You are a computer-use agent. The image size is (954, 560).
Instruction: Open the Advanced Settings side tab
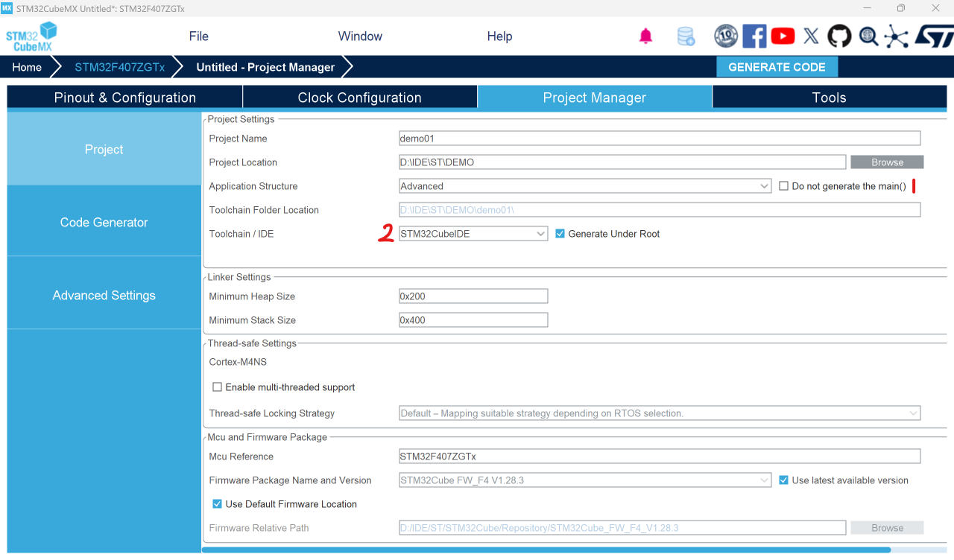104,295
